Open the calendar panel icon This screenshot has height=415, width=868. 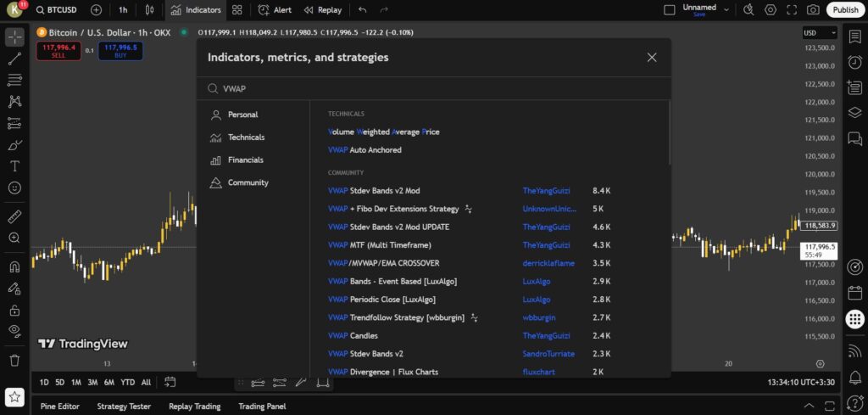click(854, 292)
